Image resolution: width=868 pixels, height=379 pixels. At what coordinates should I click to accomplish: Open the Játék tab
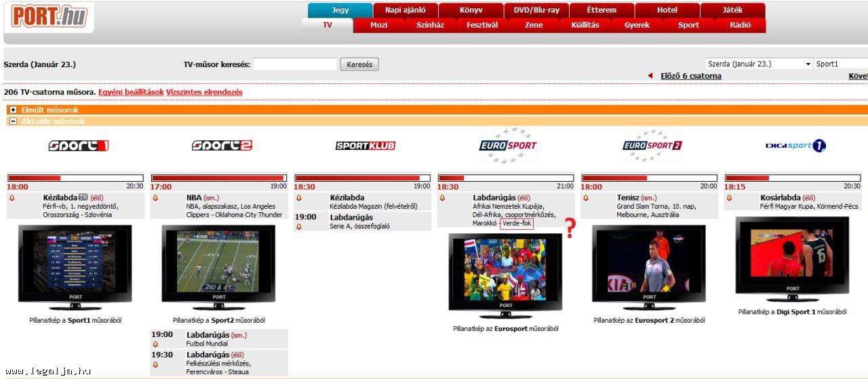pos(732,10)
